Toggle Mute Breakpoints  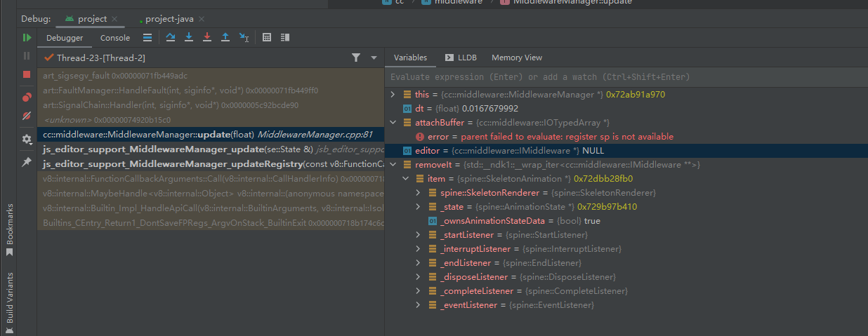coord(27,116)
